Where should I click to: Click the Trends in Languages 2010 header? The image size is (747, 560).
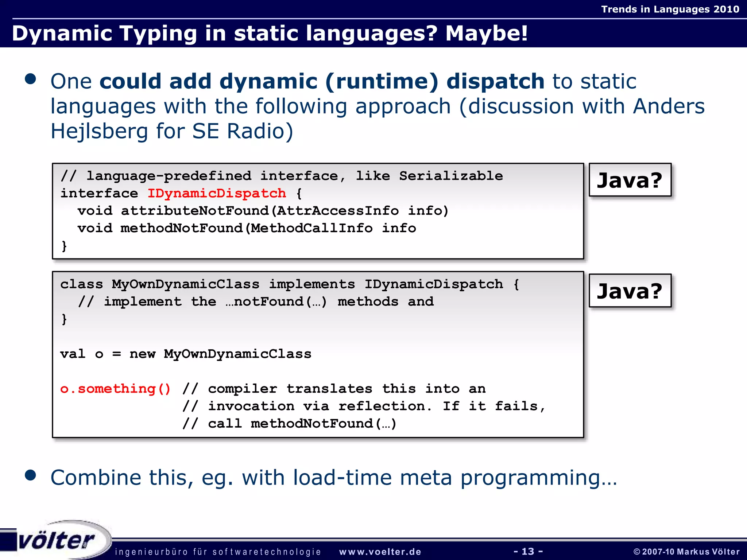pyautogui.click(x=670, y=9)
